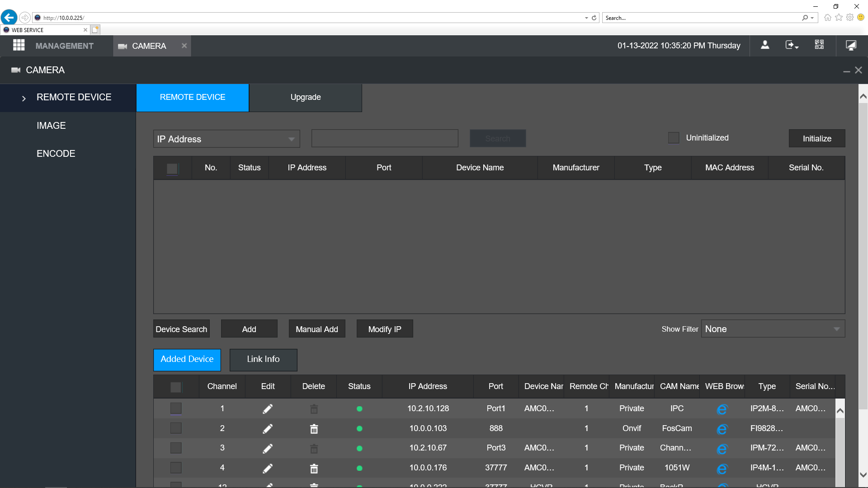Open browser settings gear icon
The height and width of the screenshot is (488, 868).
click(x=850, y=17)
